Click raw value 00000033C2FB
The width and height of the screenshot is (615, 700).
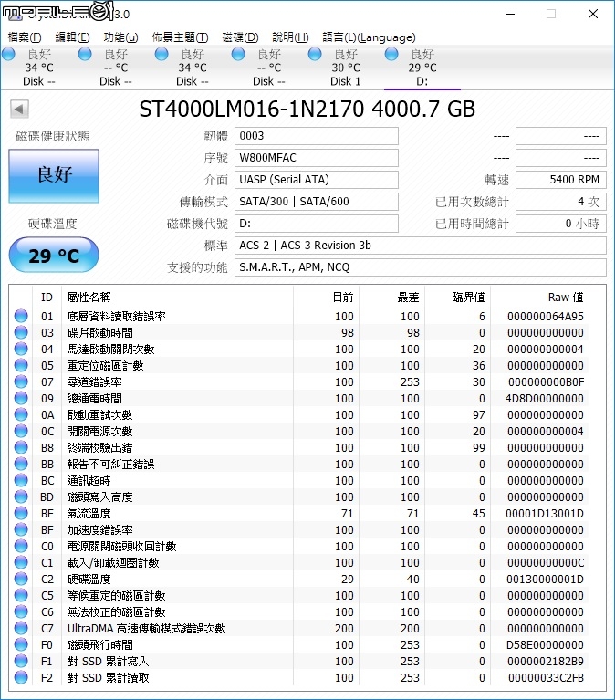(546, 678)
